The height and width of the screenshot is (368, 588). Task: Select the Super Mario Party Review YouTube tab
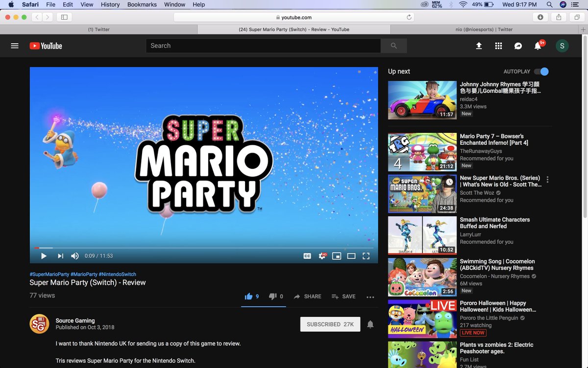(x=294, y=29)
